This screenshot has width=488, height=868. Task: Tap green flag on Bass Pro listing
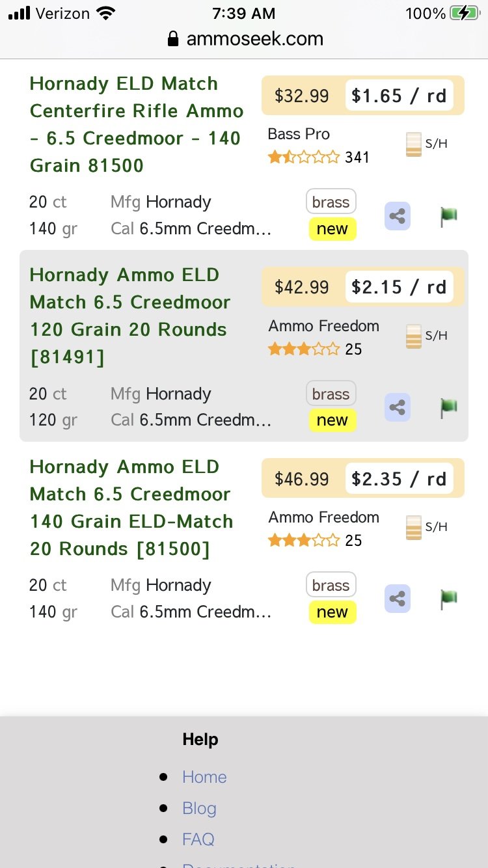tap(448, 217)
